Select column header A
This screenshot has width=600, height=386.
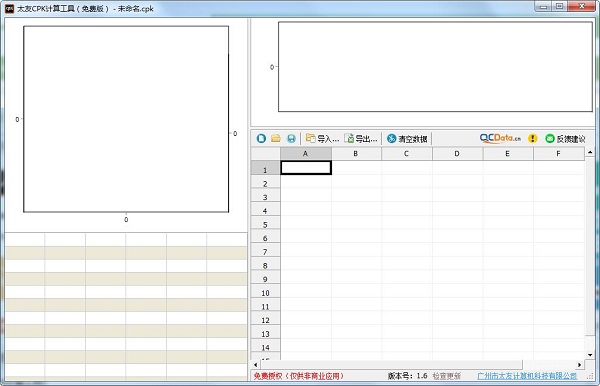[x=306, y=154]
